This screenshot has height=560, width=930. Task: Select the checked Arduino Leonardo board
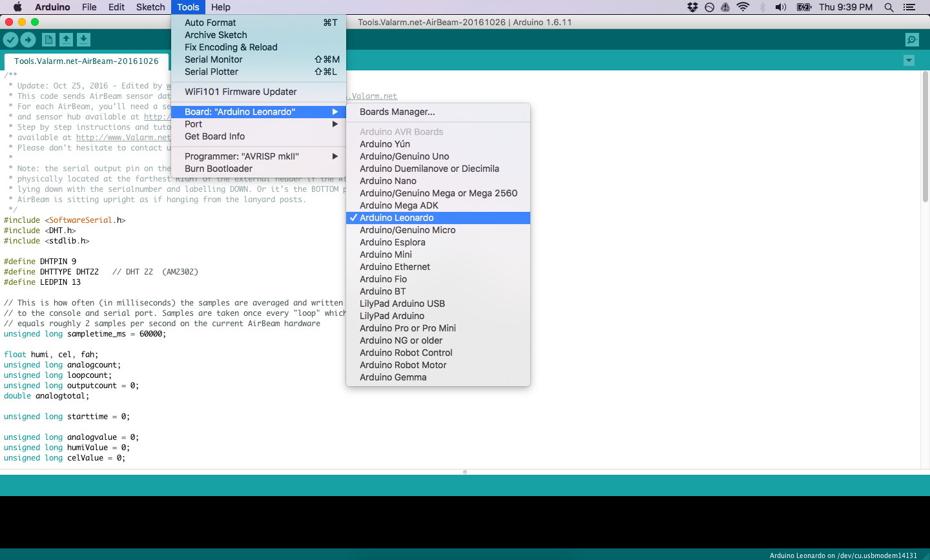[438, 218]
